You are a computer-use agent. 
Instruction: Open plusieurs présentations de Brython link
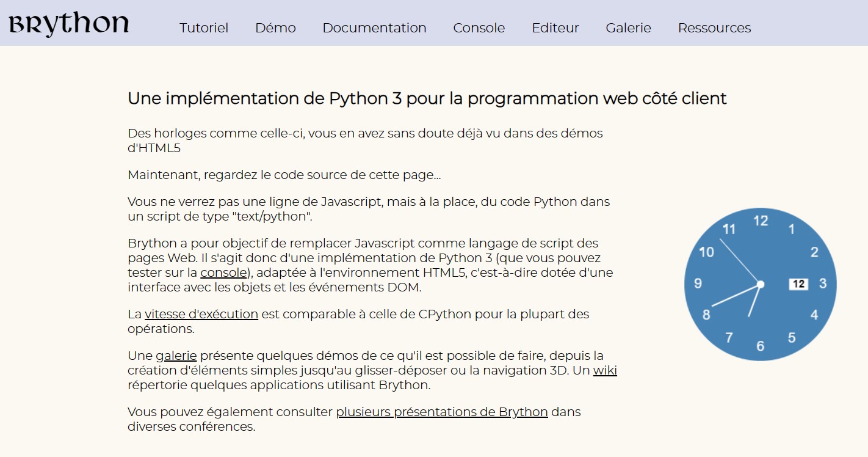point(441,412)
